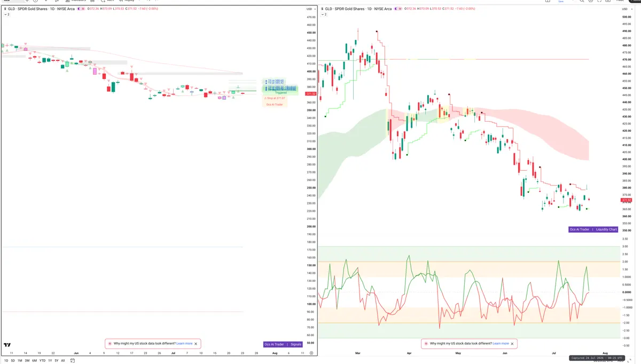Image resolution: width=641 pixels, height=364 pixels.
Task: Select the 1D time range button
Action: pyautogui.click(x=6, y=361)
